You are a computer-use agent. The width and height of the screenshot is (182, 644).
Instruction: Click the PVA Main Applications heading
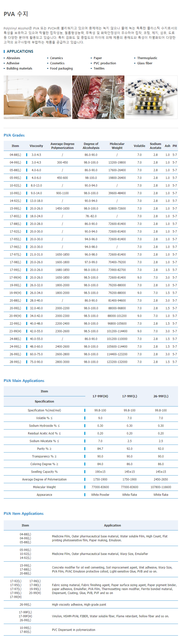[24, 381]
